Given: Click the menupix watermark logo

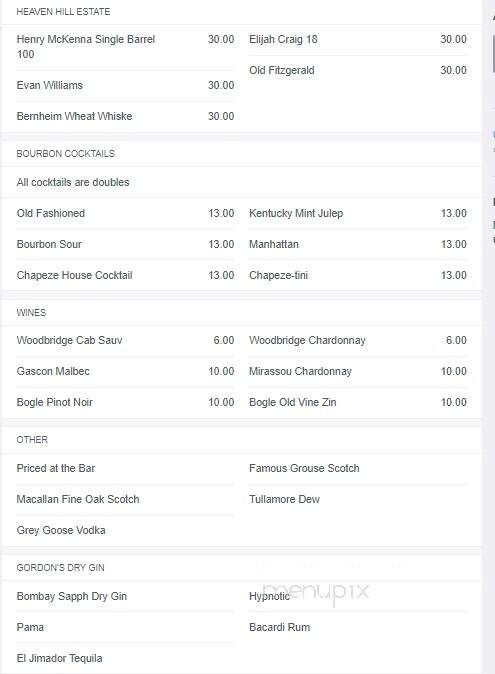Looking at the screenshot, I should click(316, 591).
